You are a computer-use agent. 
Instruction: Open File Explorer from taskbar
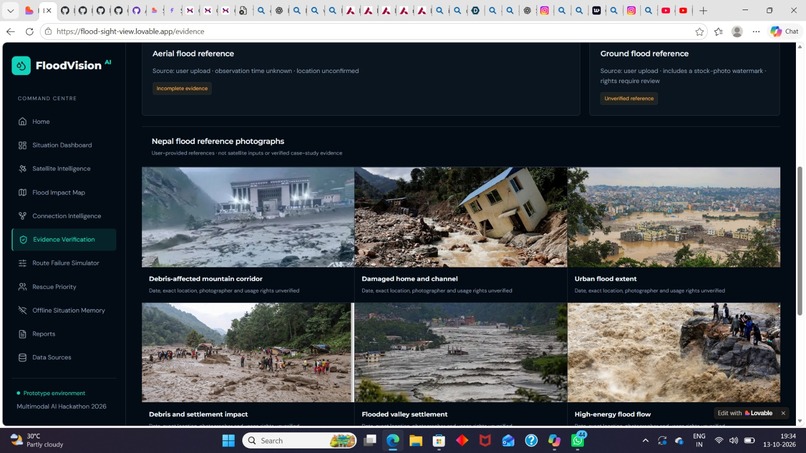coord(415,441)
